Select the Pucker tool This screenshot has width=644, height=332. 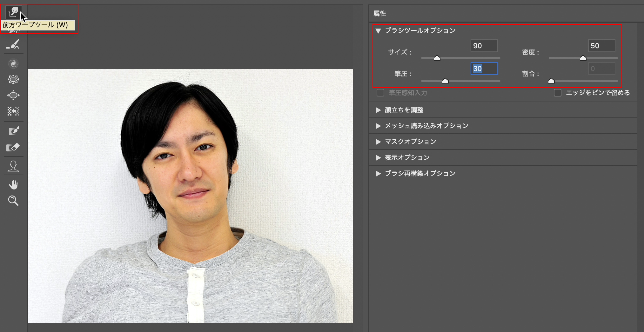[13, 79]
